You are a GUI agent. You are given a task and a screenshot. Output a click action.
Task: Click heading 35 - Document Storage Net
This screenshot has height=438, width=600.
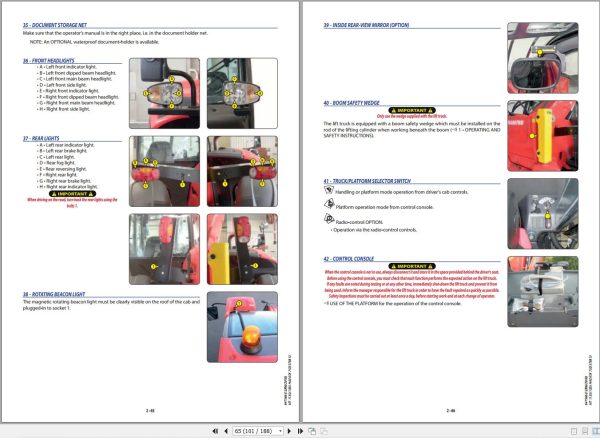(55, 25)
